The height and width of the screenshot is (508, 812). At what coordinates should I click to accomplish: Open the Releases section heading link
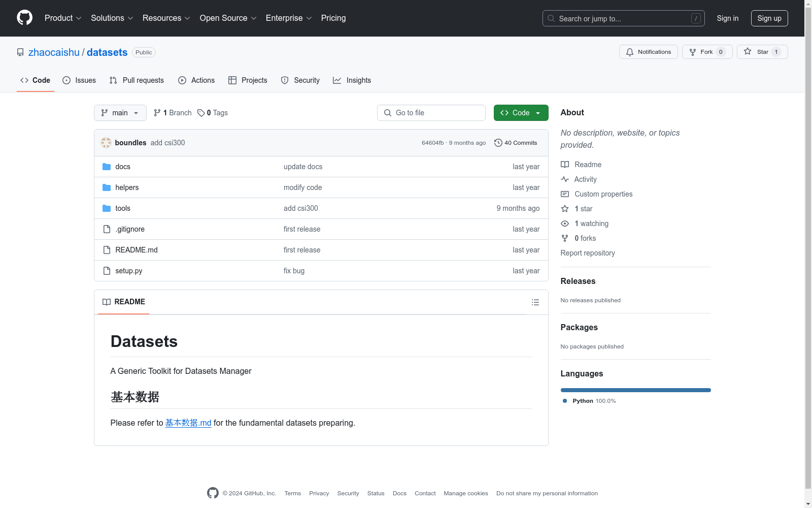578,281
